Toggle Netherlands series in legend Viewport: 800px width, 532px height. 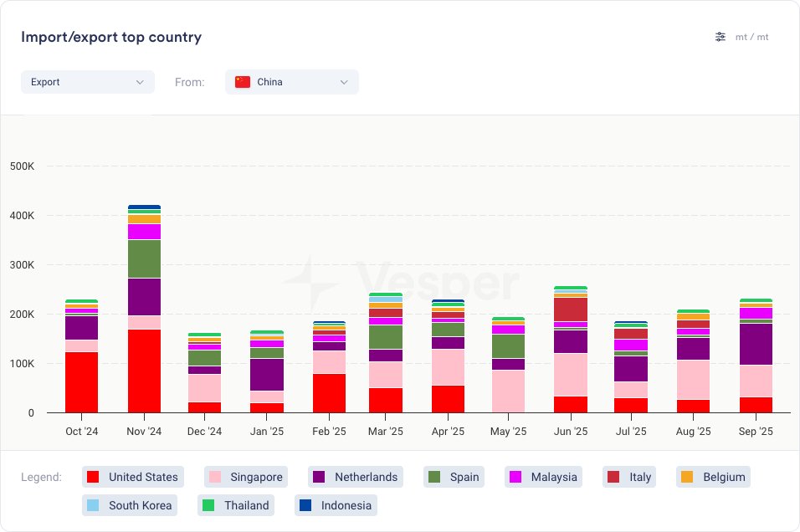pos(356,477)
